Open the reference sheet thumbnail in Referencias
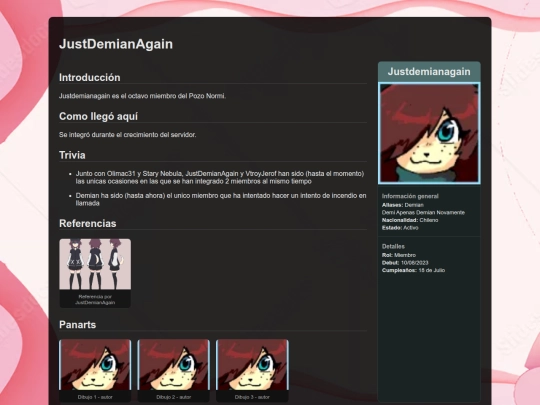 [x=95, y=264]
